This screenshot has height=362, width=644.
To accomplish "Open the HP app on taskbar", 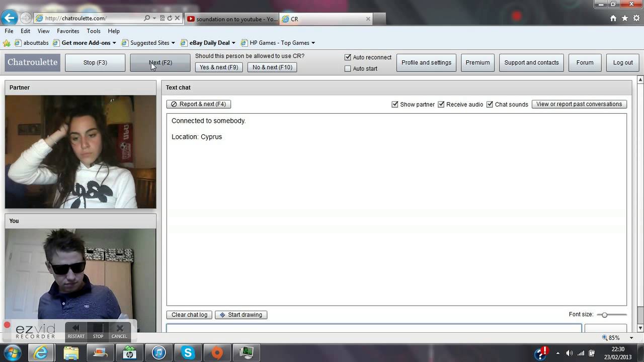I will click(130, 353).
